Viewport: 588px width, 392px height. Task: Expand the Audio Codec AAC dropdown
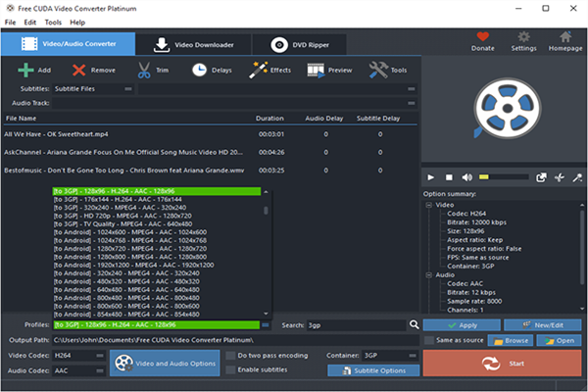(x=76, y=370)
